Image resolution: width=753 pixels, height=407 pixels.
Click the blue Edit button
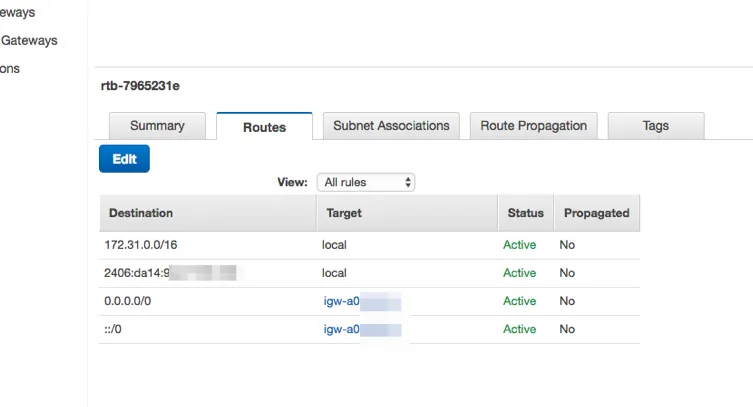124,159
